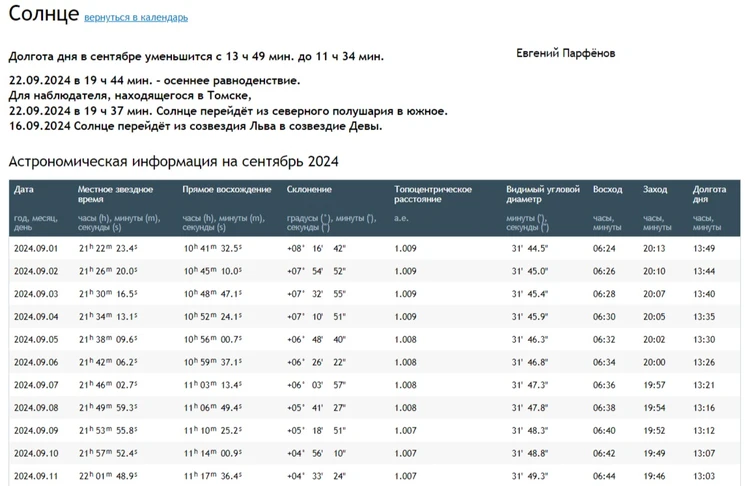Click the 'Видимый угловой диаметр' column header

click(543, 194)
